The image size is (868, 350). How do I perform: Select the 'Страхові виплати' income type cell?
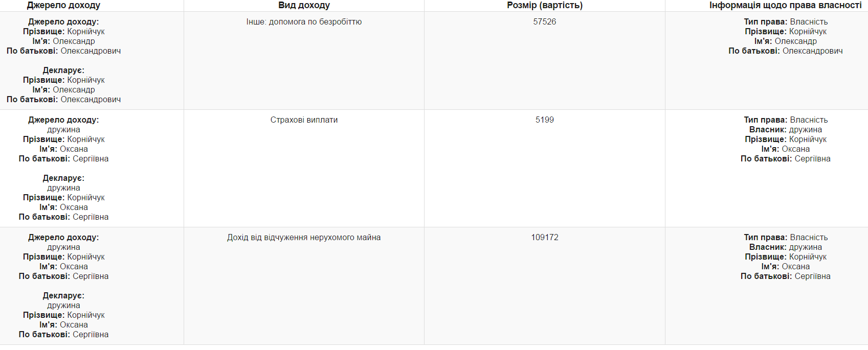[x=304, y=120]
